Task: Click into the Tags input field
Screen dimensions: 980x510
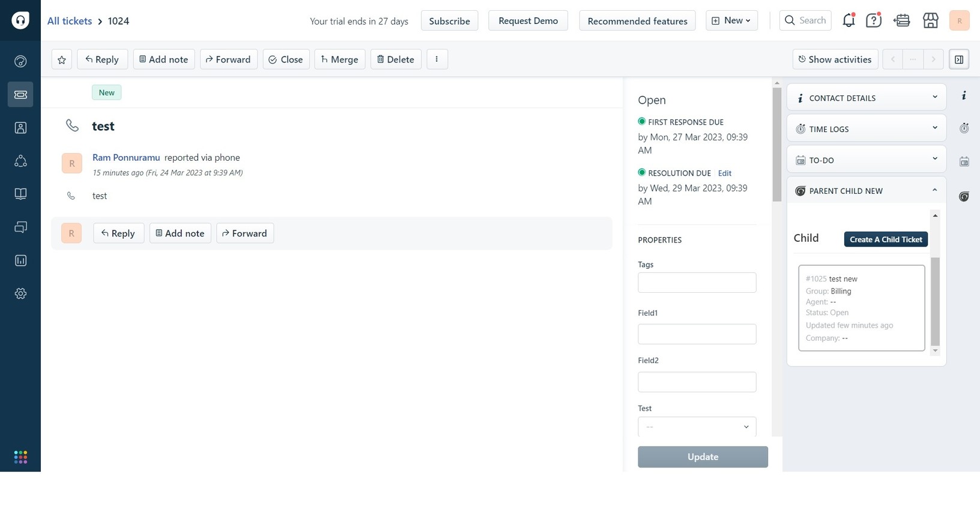Action: (x=697, y=283)
